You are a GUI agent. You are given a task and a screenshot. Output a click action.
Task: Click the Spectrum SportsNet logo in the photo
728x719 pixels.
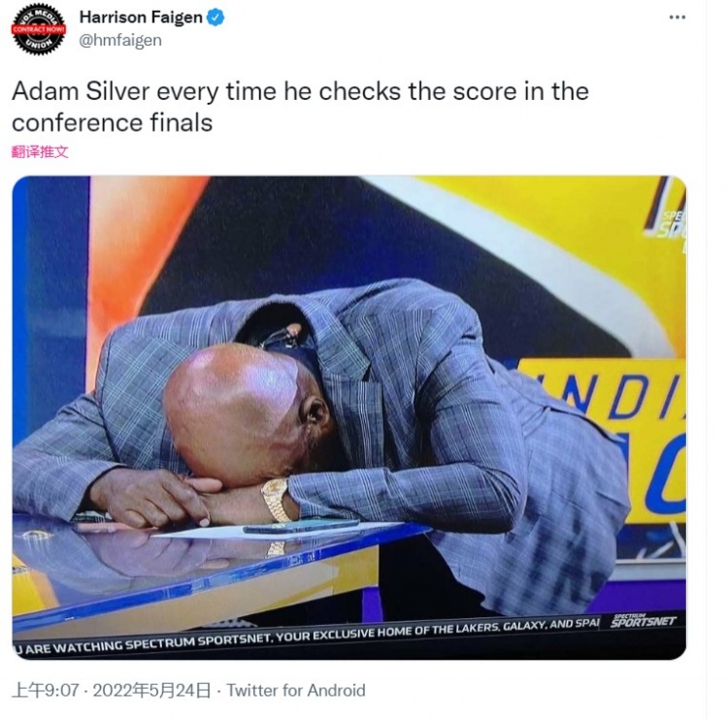[x=643, y=621]
